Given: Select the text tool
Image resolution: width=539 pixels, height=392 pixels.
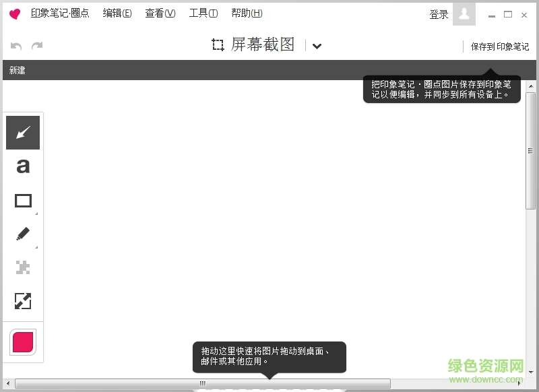Looking at the screenshot, I should 23,166.
